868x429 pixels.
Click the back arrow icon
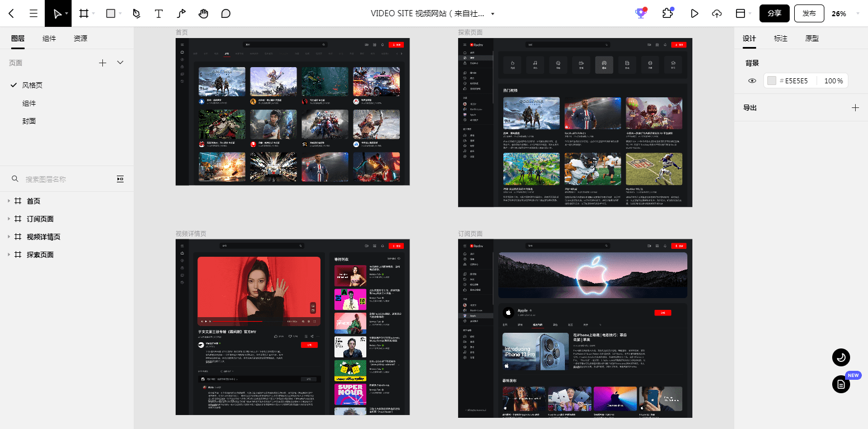click(11, 13)
